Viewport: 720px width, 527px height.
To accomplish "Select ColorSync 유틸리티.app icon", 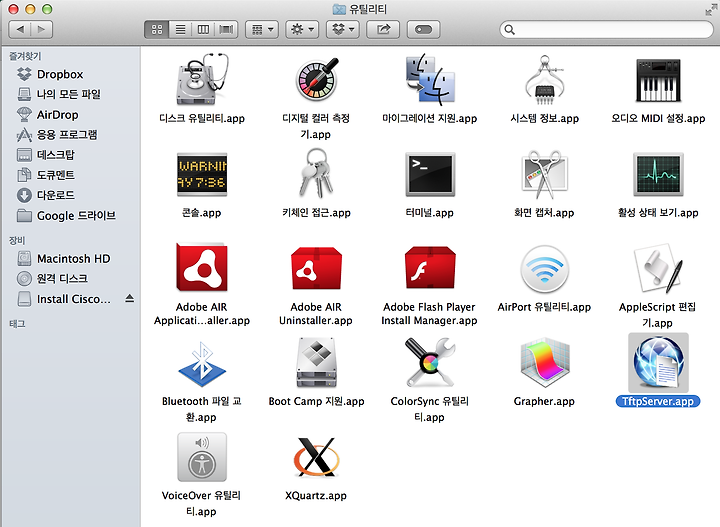I will click(x=430, y=363).
